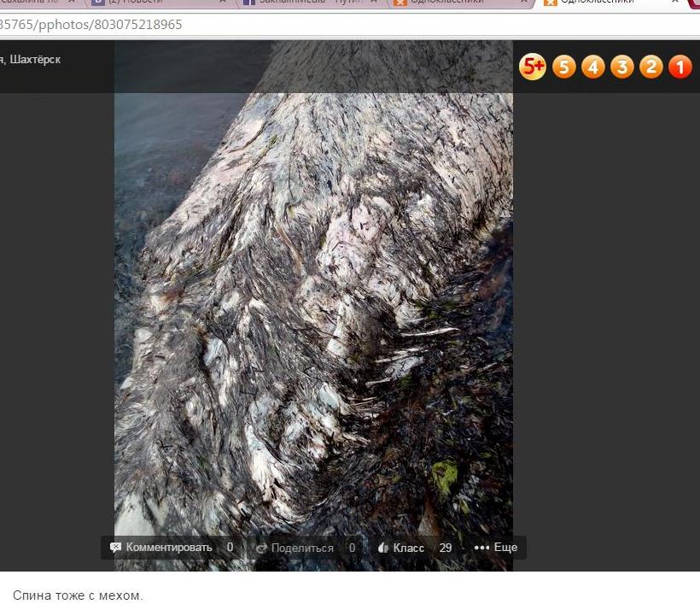
Task: Rate the photo 1 with red circle
Action: (680, 66)
